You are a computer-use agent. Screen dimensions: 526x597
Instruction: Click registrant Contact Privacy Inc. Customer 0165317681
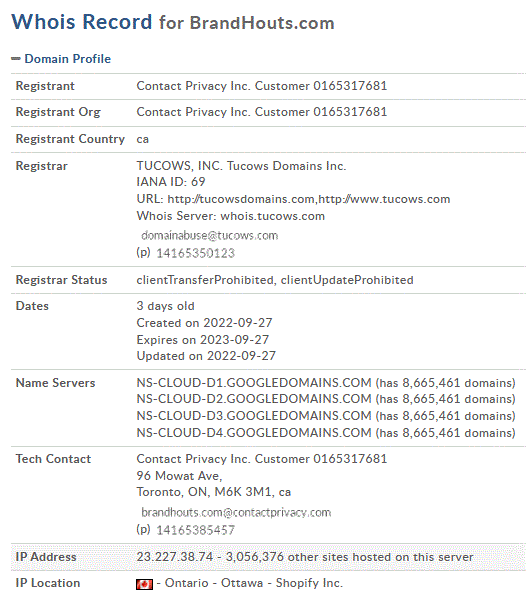[262, 86]
